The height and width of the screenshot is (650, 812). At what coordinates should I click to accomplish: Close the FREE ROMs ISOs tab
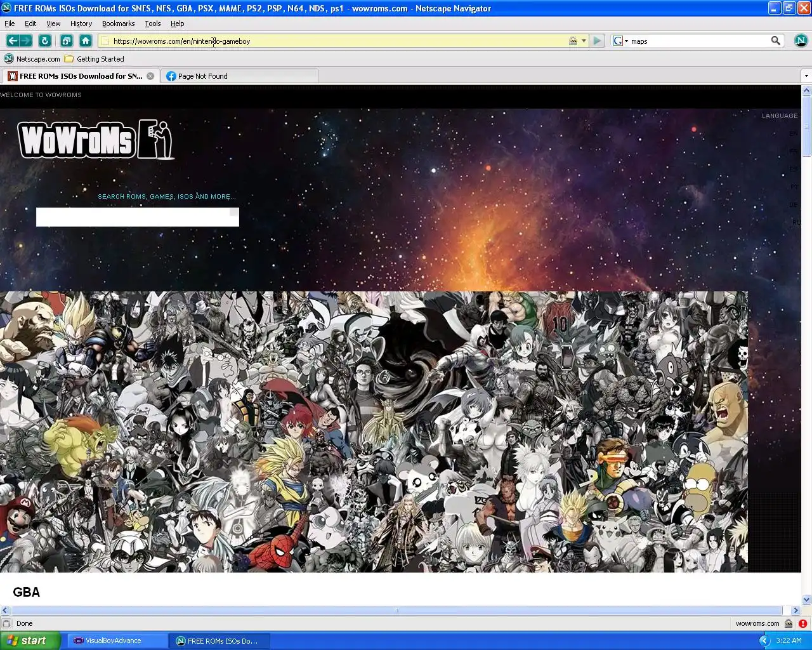(x=150, y=76)
